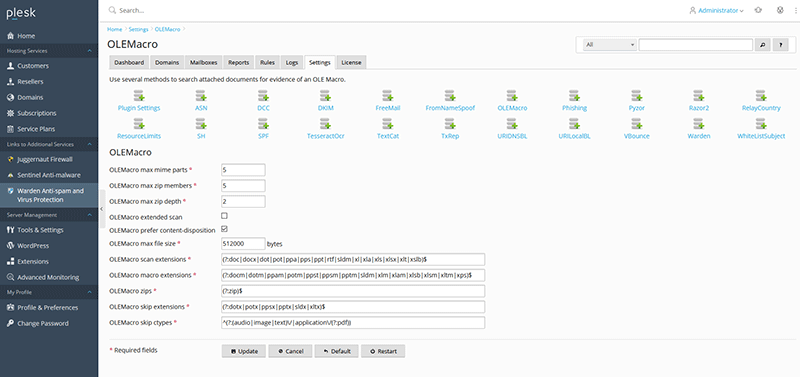Open the Phishing plugin icon
This screenshot has width=800, height=377.
coord(574,95)
